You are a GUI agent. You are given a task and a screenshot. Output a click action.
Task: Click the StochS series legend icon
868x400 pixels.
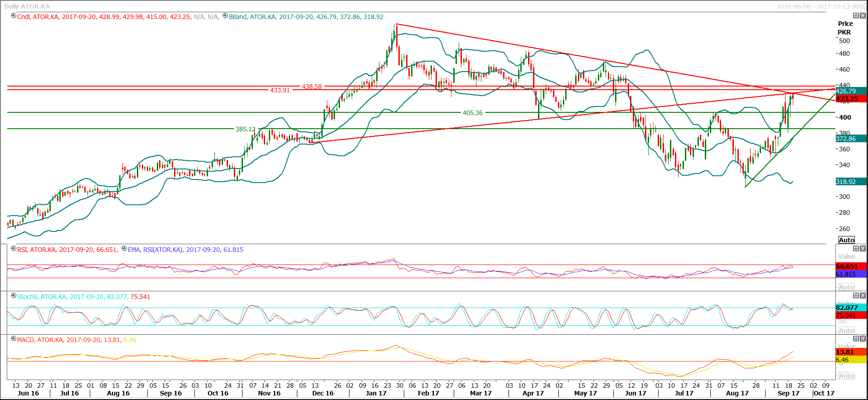[14, 296]
